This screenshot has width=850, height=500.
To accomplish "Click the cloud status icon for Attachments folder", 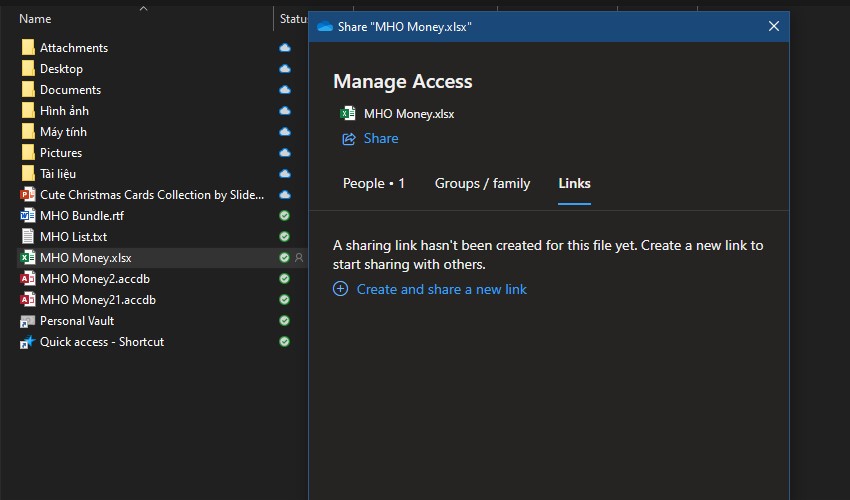I will coord(285,48).
